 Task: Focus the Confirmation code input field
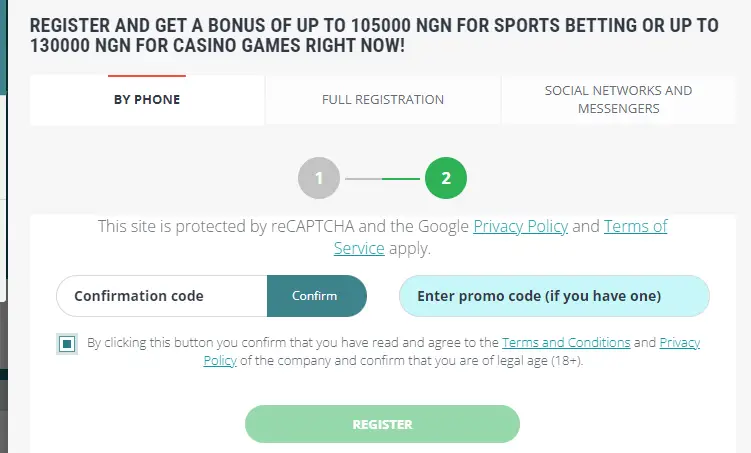pyautogui.click(x=162, y=296)
